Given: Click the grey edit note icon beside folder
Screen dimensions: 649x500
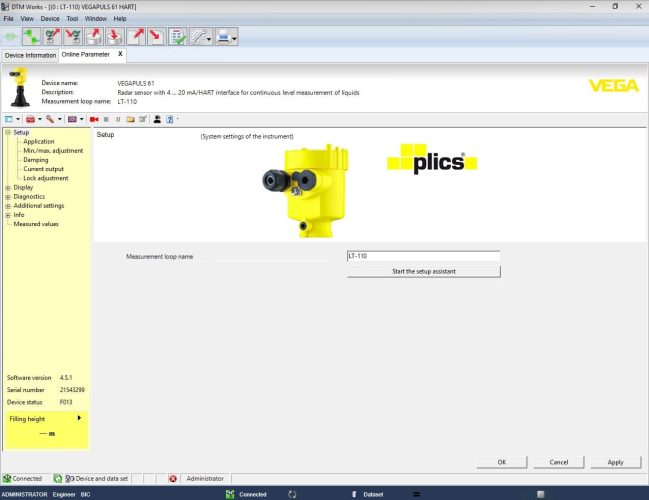Looking at the screenshot, I should 143,119.
